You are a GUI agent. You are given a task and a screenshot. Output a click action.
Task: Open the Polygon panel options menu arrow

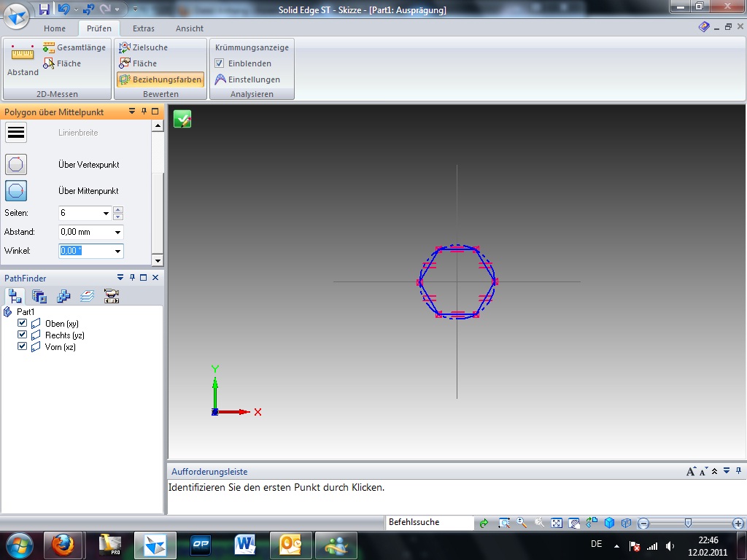[x=132, y=112]
